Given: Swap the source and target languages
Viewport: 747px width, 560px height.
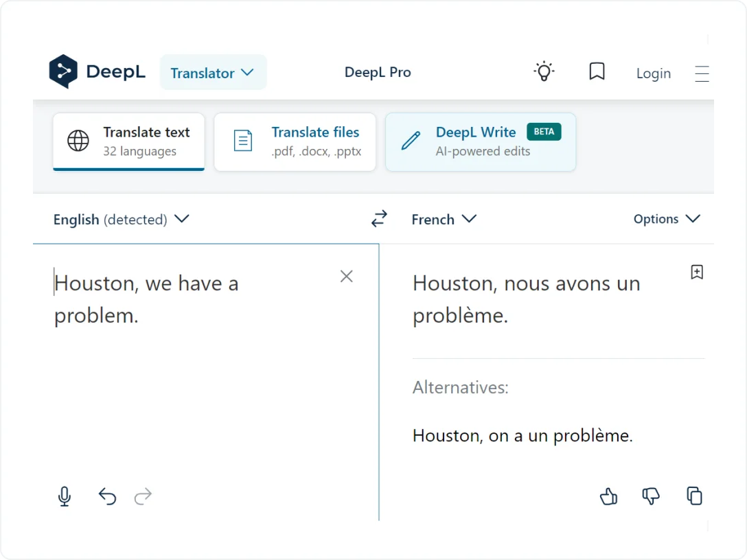Looking at the screenshot, I should (x=379, y=218).
